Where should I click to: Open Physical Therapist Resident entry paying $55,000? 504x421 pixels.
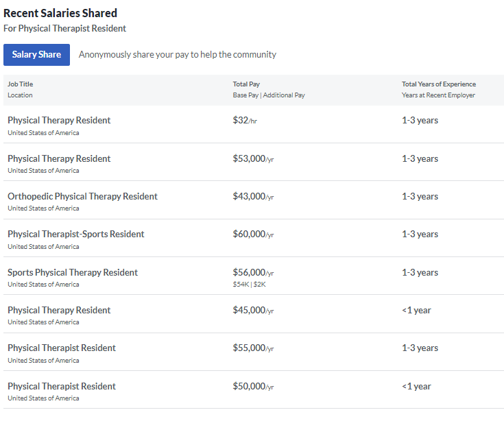(x=62, y=348)
